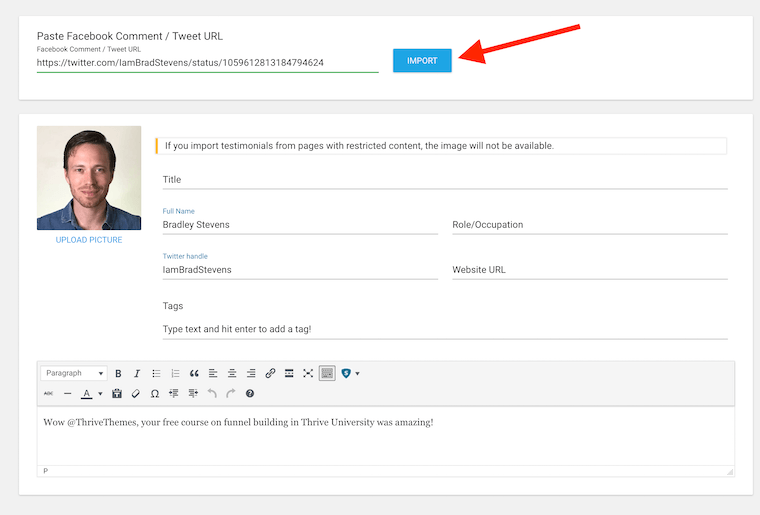The height and width of the screenshot is (515, 760).
Task: Apply italic formatting
Action: coord(137,374)
